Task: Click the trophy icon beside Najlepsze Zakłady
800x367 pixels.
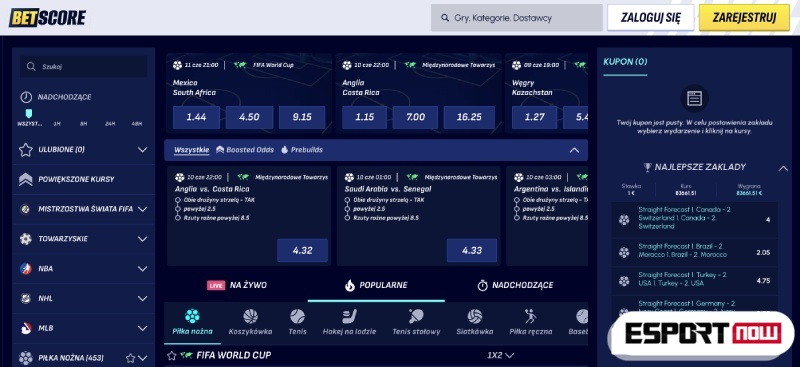Action: 647,167
